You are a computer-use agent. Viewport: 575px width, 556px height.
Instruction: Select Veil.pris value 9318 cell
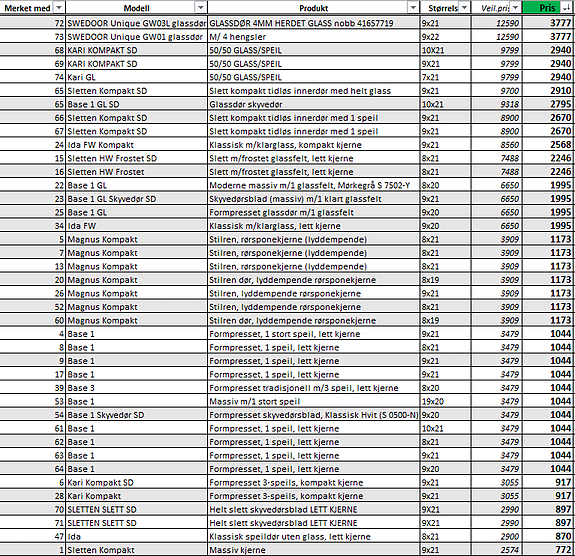[497, 105]
